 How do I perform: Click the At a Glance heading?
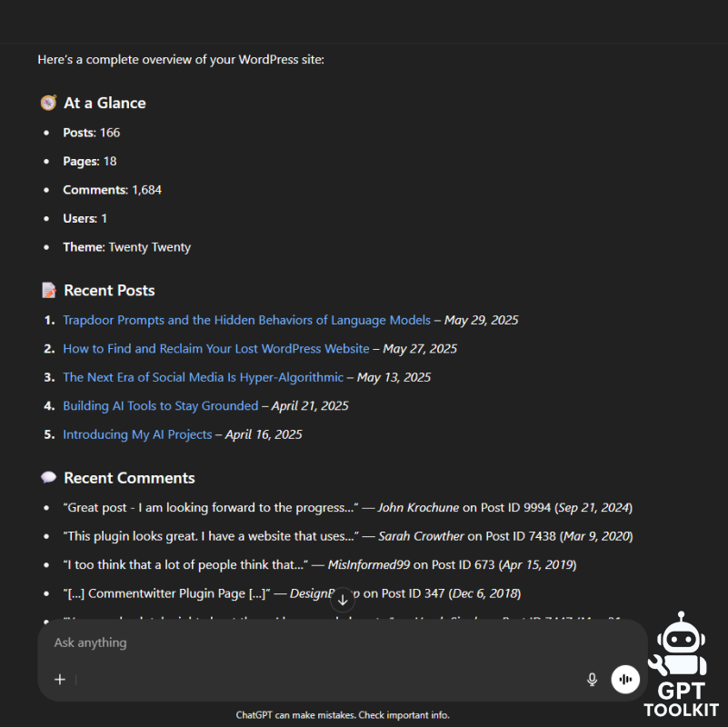(105, 103)
